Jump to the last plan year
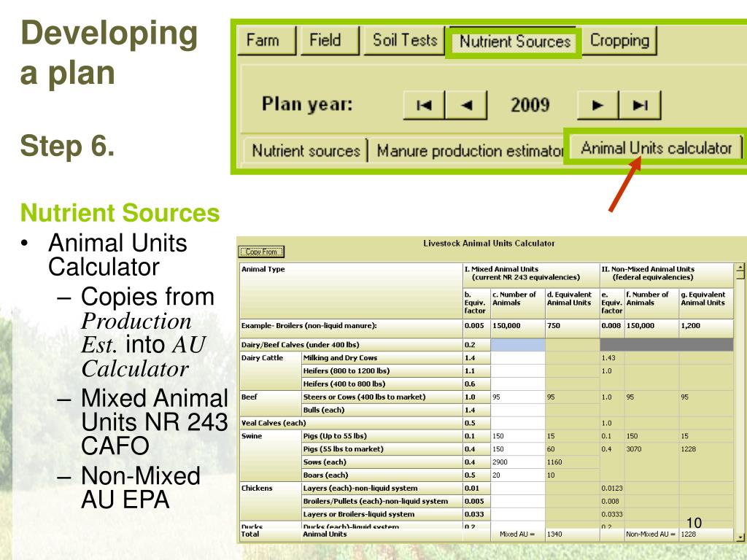 [640, 105]
